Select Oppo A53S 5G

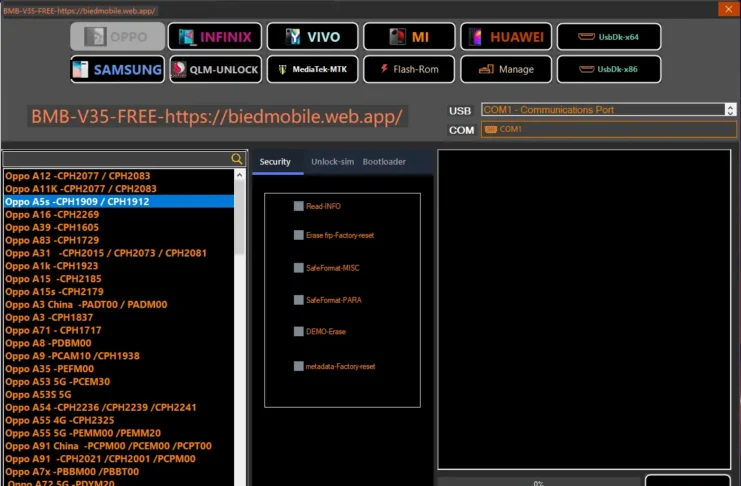click(x=119, y=394)
